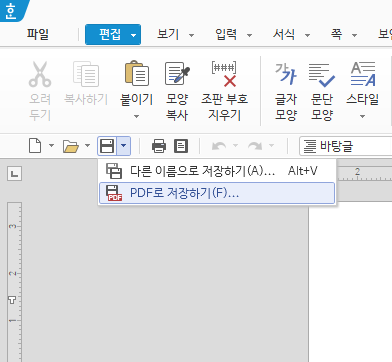Click the Hangul app logo icon
Viewport: 392px width, 362px height.
pos(11,10)
